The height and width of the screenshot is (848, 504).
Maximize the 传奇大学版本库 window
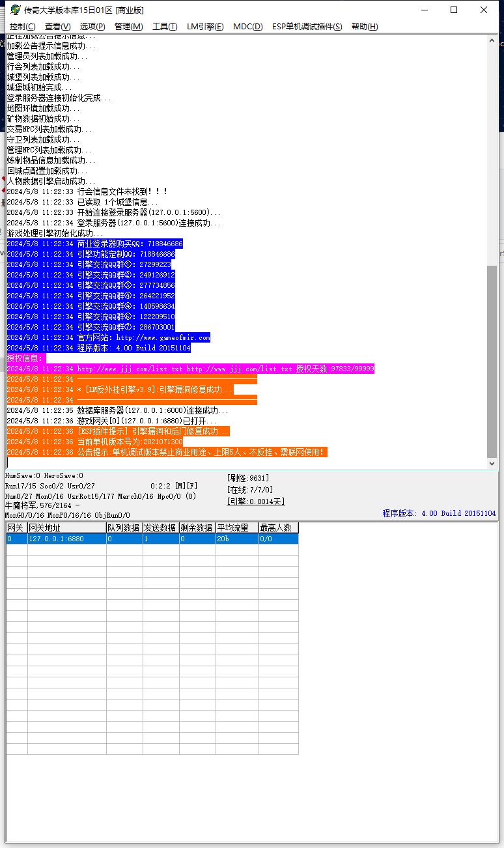454,10
